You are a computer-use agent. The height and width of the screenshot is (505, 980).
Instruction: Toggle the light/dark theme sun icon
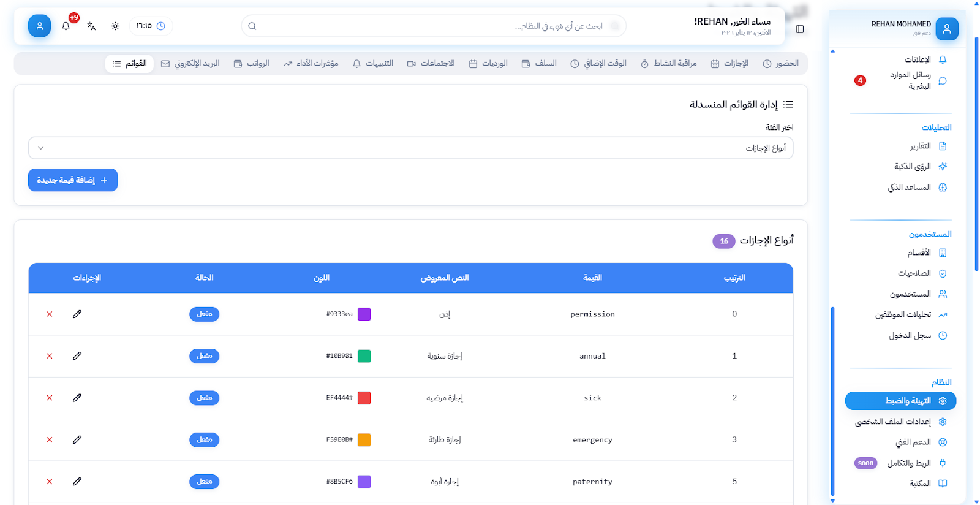115,26
